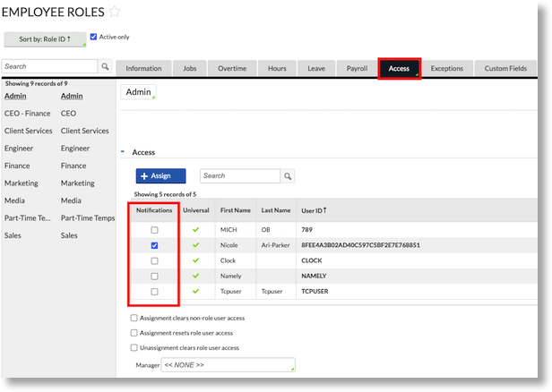Sort by the User ID column header
This screenshot has height=392, width=552.
315,210
